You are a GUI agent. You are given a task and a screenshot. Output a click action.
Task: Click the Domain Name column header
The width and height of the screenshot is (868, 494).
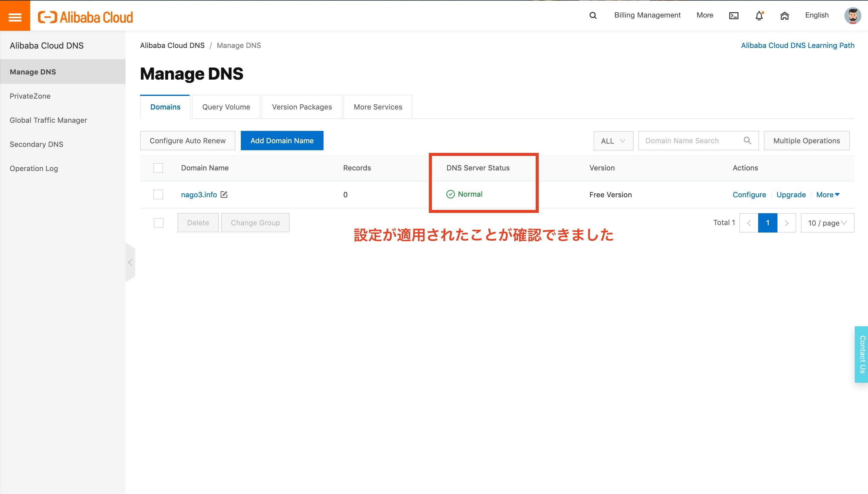click(205, 168)
